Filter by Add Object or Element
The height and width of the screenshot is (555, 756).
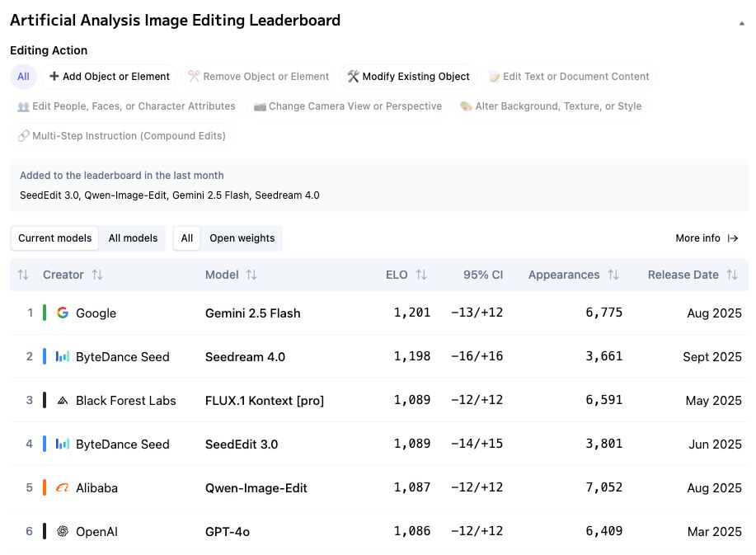(x=110, y=77)
